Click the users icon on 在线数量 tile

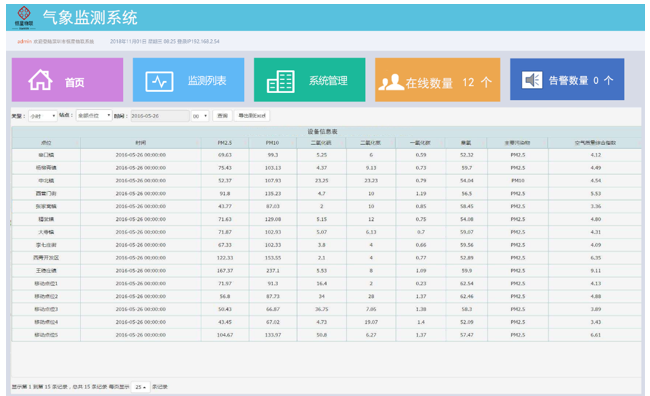[391, 82]
